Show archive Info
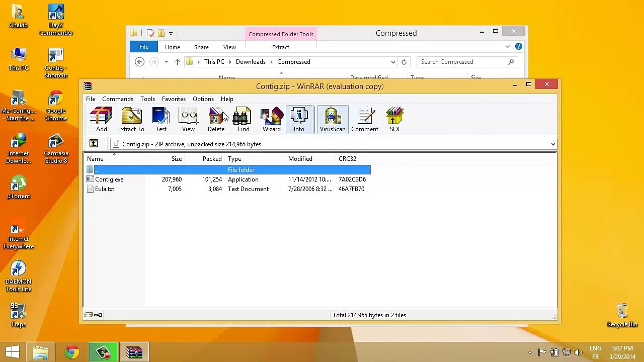Viewport: 644px width, 362px height. click(x=299, y=120)
